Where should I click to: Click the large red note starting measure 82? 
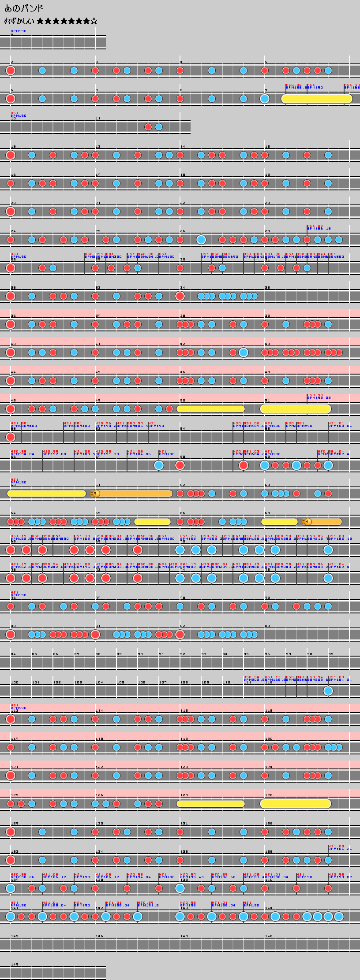point(180,635)
